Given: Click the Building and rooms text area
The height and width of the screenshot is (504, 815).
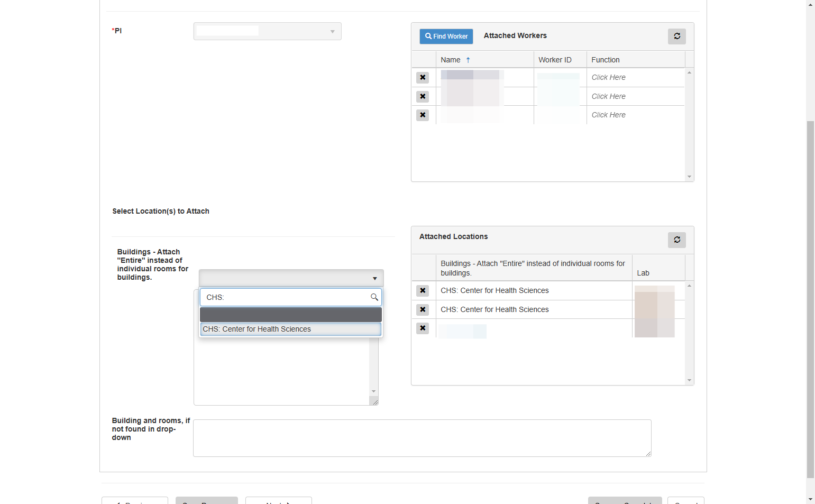Looking at the screenshot, I should coord(422,438).
